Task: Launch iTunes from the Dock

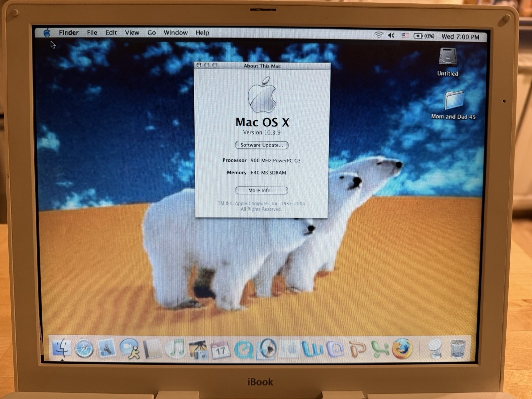Action: point(175,349)
